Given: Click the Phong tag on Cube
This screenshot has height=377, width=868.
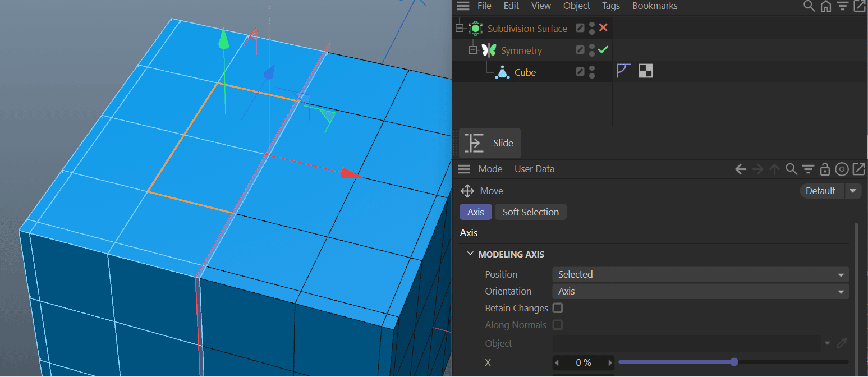Looking at the screenshot, I should coord(623,71).
